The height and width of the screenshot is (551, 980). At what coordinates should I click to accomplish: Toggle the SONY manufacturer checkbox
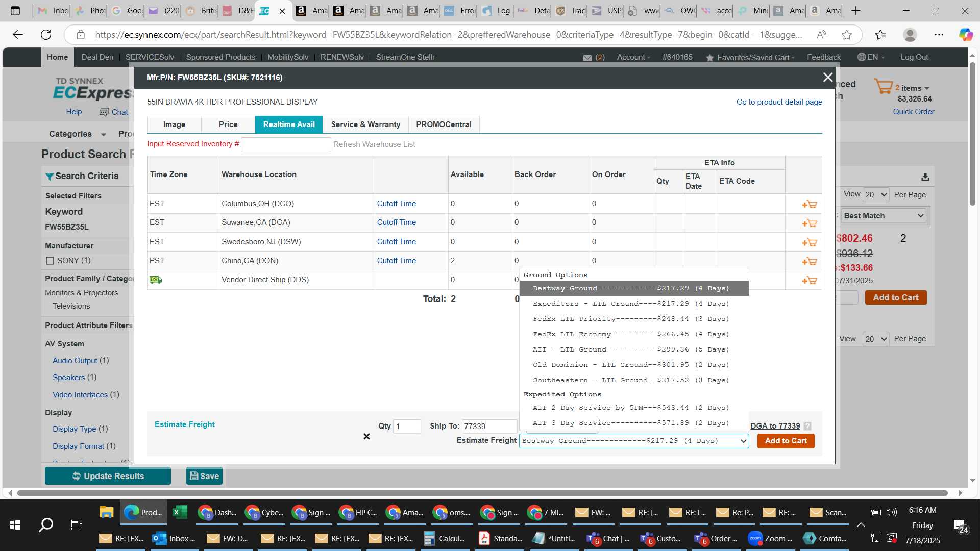tap(50, 261)
